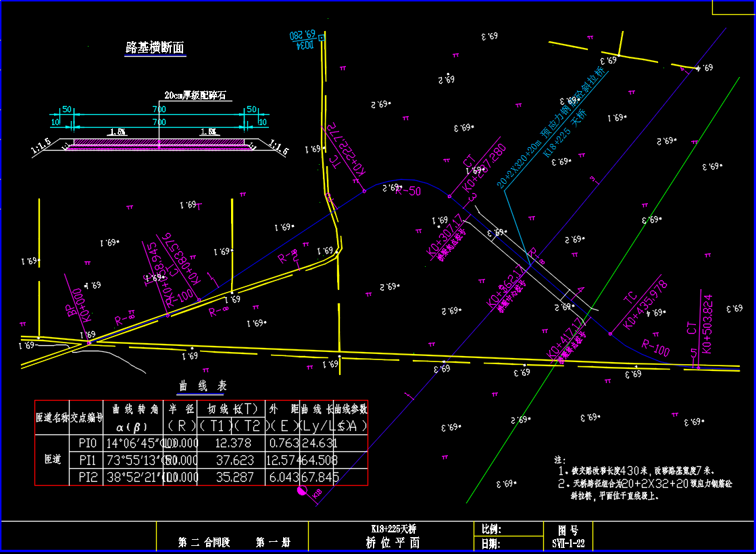The width and height of the screenshot is (756, 554).
Task: Select the PI1 cell in curve table
Action: pyautogui.click(x=88, y=460)
